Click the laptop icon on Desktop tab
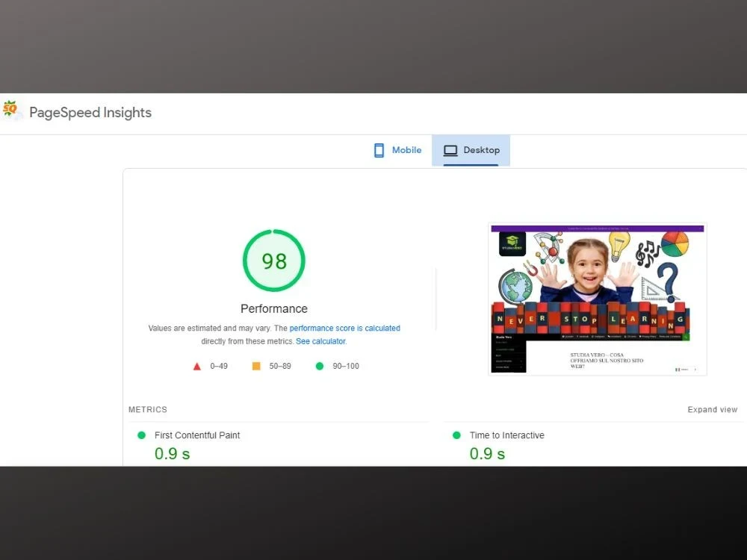This screenshot has width=747, height=560. pyautogui.click(x=450, y=151)
